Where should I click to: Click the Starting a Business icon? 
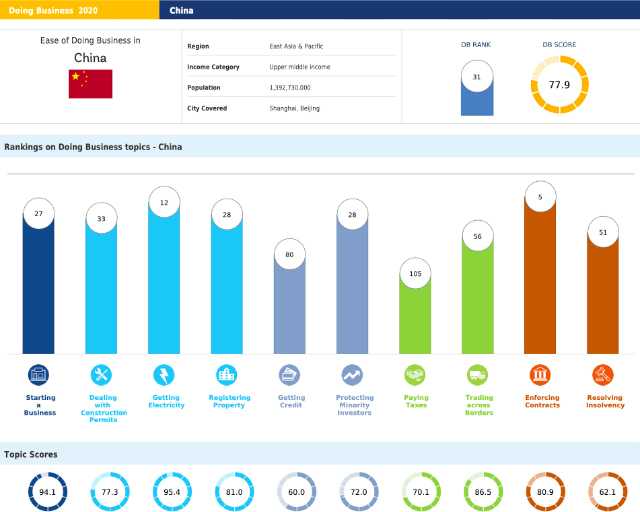pos(39,375)
